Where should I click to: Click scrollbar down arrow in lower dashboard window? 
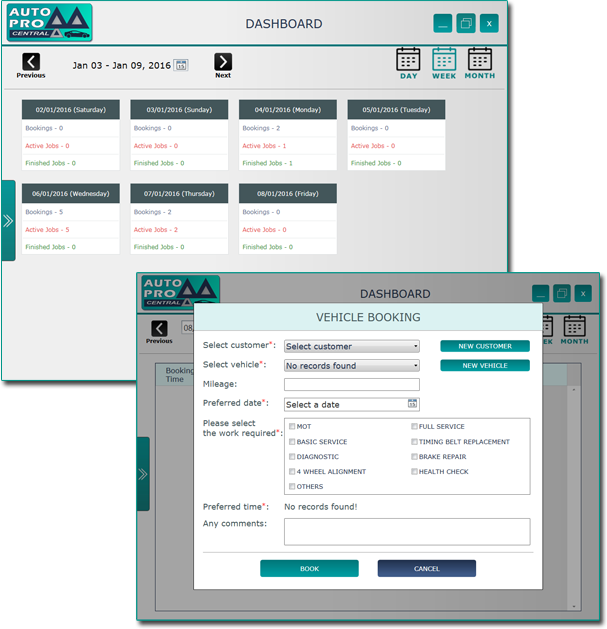coord(574,607)
